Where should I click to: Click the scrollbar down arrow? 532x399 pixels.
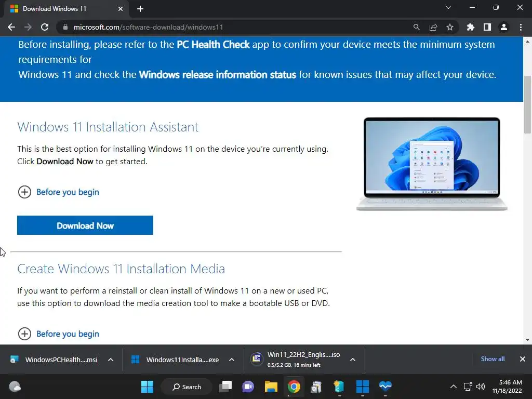pos(527,340)
